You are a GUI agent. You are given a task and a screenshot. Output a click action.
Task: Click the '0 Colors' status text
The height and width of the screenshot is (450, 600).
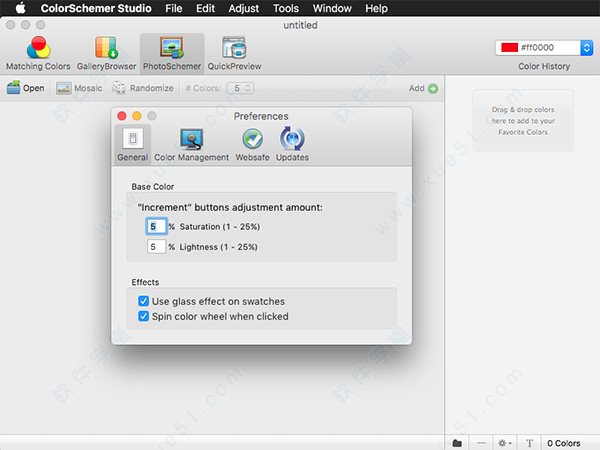tap(564, 443)
